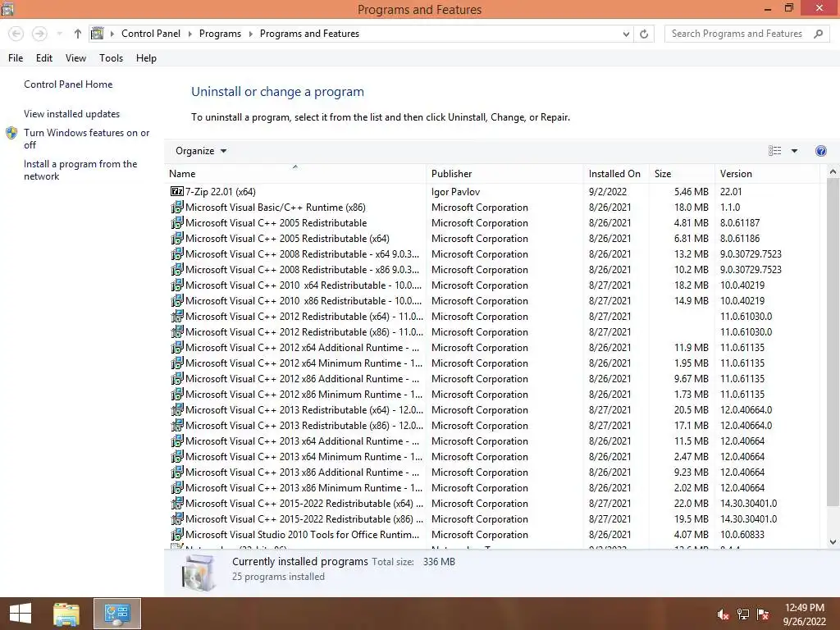Click the Control Panel taskbar icon
This screenshot has height=630, width=840.
[117, 614]
